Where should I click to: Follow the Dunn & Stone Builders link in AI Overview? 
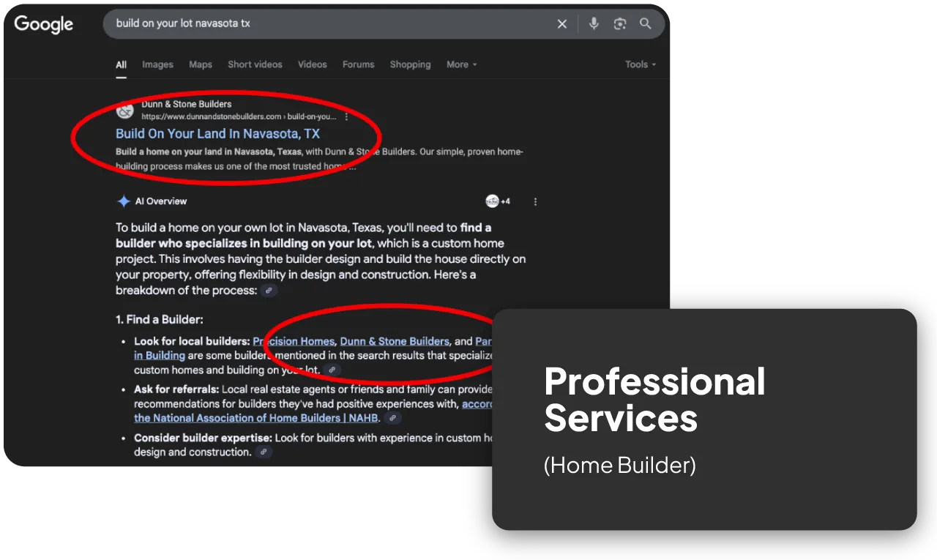395,341
